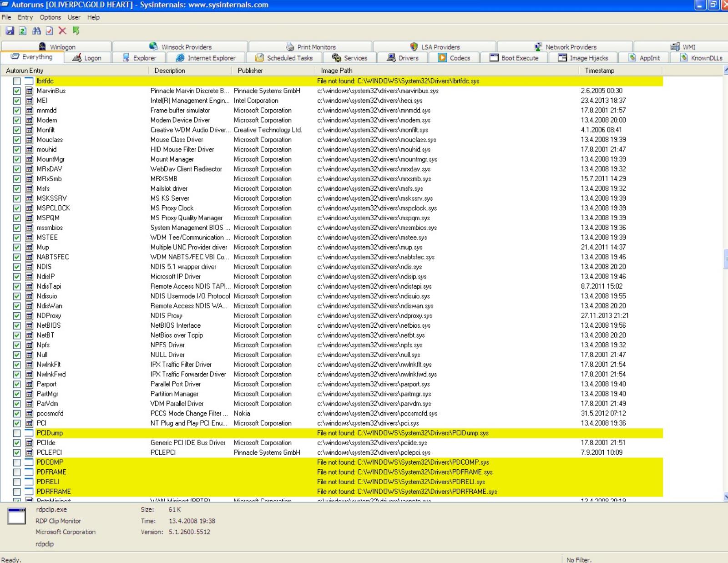Open the Entry menu
Screen dimensions: 728x563
tap(25, 17)
